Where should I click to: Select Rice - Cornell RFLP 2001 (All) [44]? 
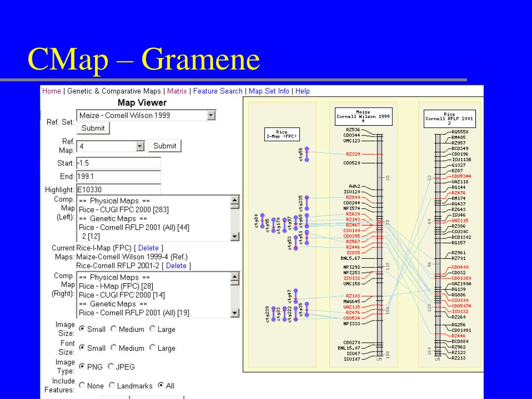(x=134, y=228)
